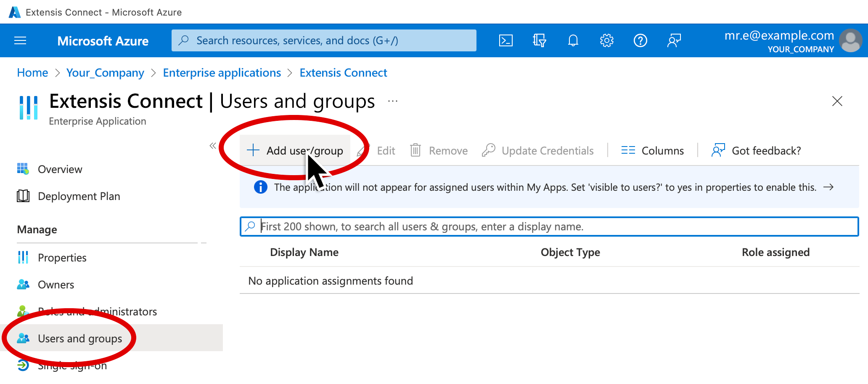
Task: Open the Columns chooser
Action: (x=652, y=150)
